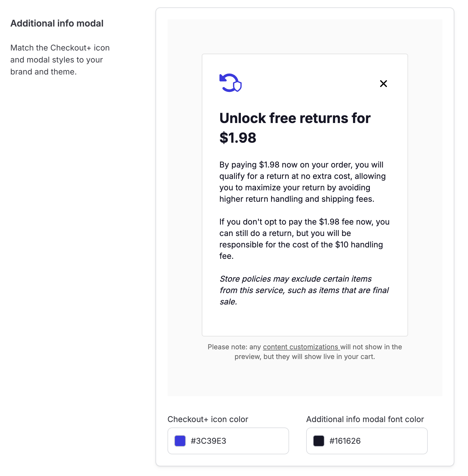Viewport: 468px width, 476px height.
Task: Close the modal preview with X
Action: [x=383, y=84]
